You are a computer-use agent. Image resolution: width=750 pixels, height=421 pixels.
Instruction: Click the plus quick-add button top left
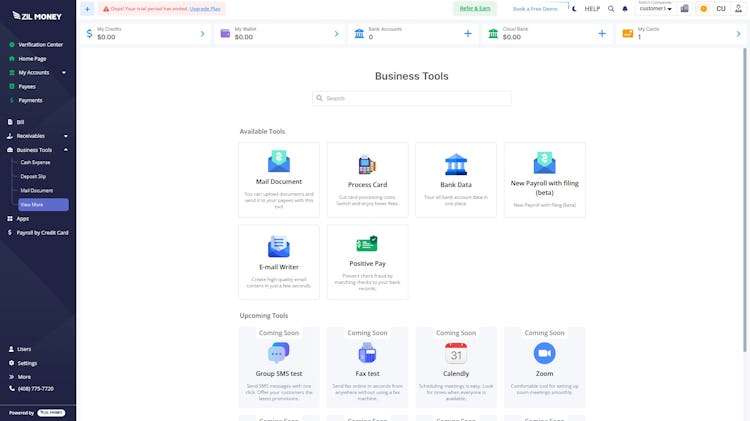87,9
